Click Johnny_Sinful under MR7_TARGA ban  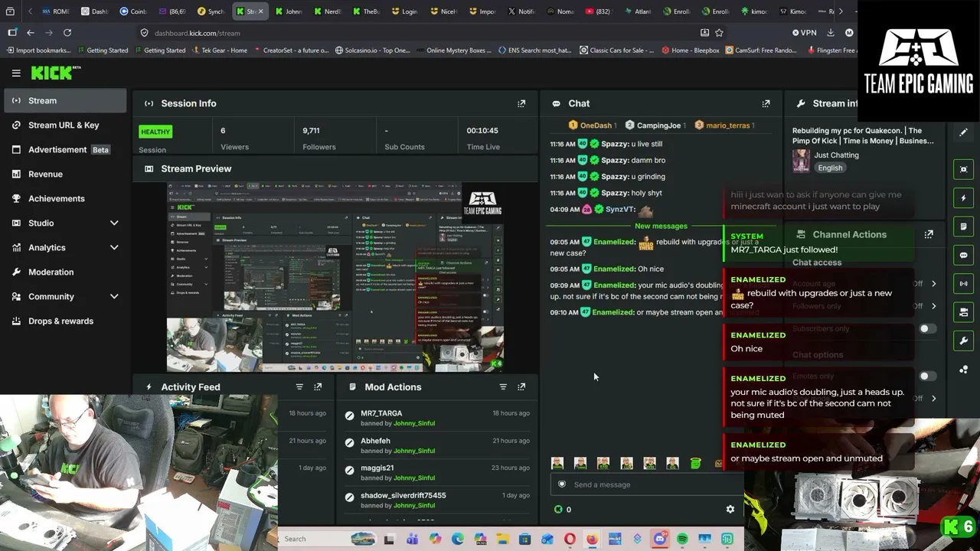413,423
